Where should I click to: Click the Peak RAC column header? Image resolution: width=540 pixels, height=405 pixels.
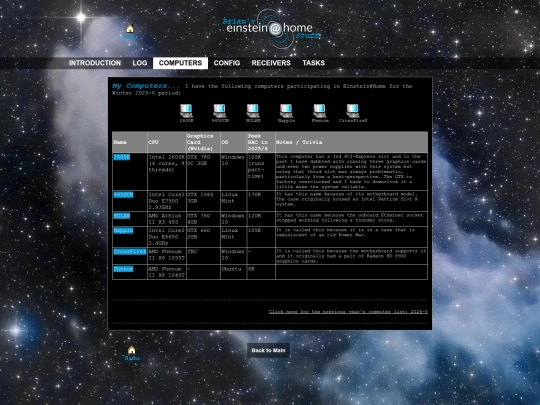tap(261, 142)
